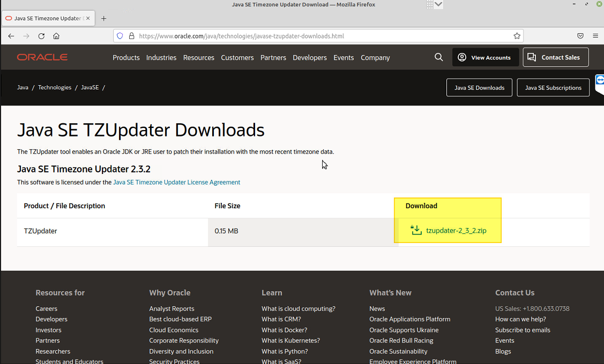
Task: Open Oracle Sustainability link
Action: pyautogui.click(x=398, y=351)
